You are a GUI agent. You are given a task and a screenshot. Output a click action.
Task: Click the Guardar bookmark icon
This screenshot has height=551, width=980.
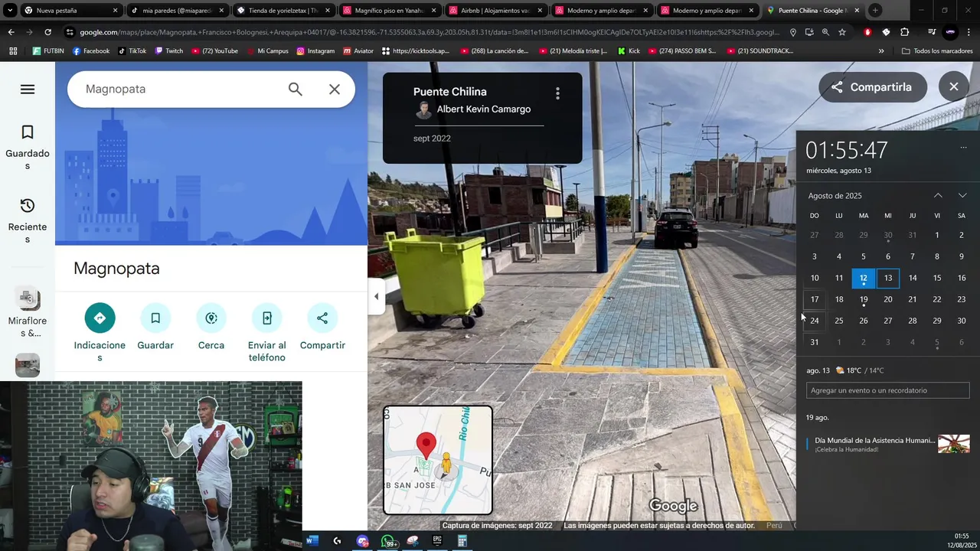pyautogui.click(x=155, y=318)
